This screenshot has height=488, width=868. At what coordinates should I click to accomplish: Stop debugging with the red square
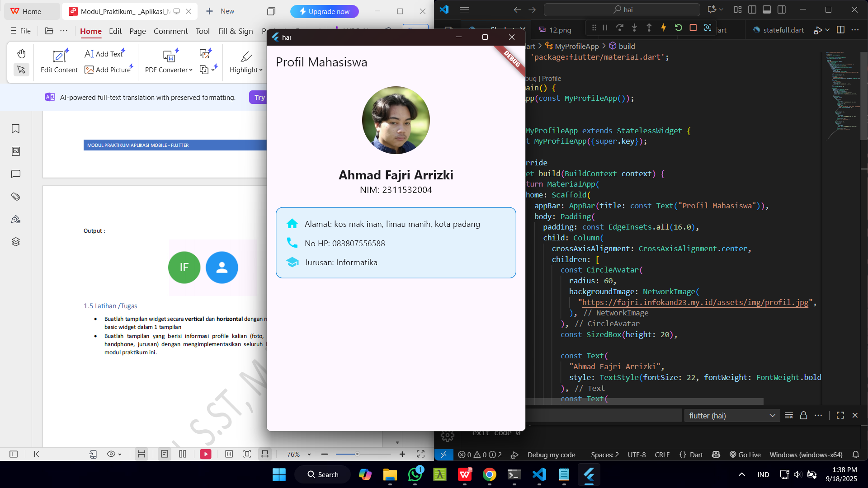coord(693,28)
